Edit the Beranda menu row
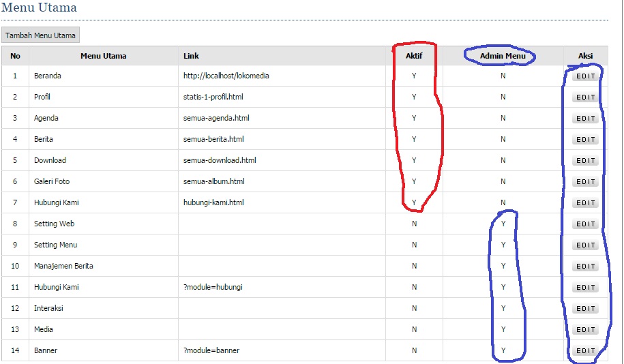Screen dimensions: 624x364 585,76
